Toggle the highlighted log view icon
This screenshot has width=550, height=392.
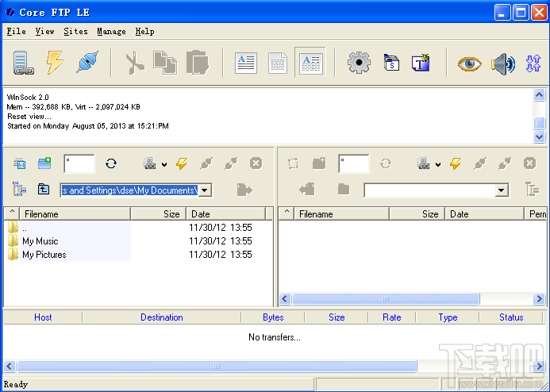310,63
